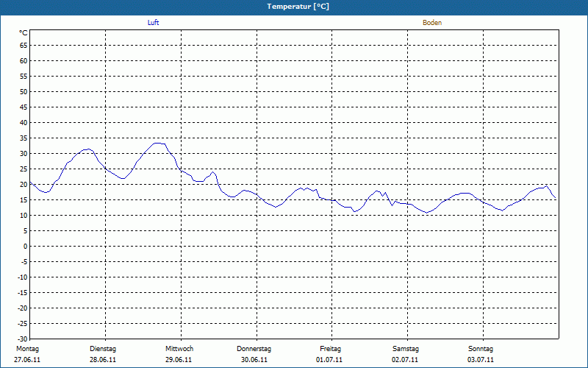Image resolution: width=588 pixels, height=368 pixels.
Task: Click the 60 y-axis value
Action: [24, 61]
